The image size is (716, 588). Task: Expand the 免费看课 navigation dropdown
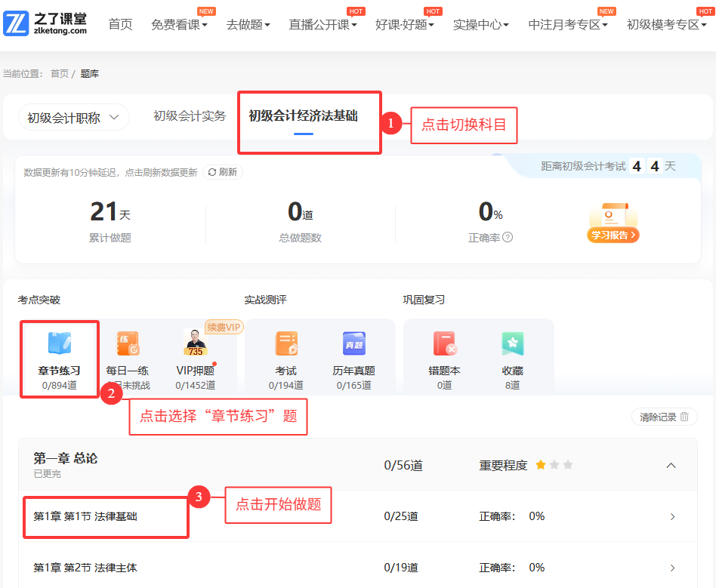point(179,24)
